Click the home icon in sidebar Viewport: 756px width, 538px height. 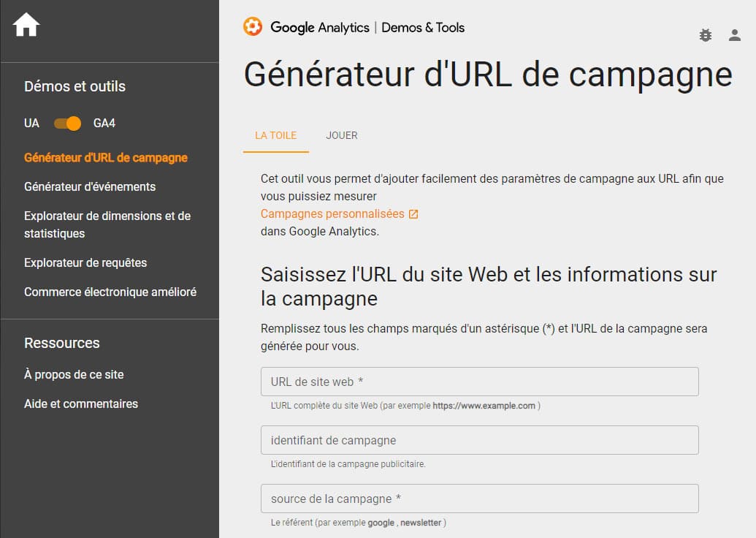point(26,26)
